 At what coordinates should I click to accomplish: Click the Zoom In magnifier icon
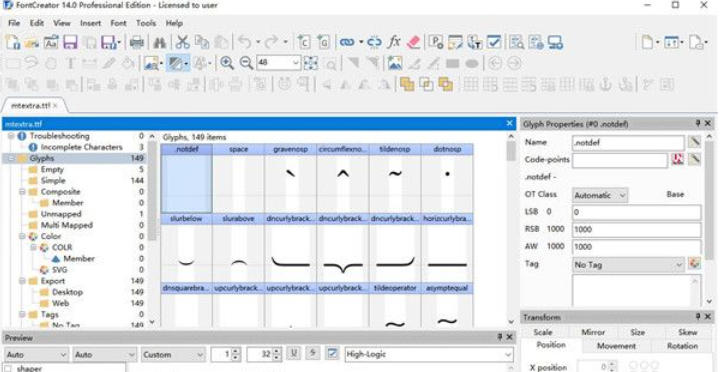227,63
